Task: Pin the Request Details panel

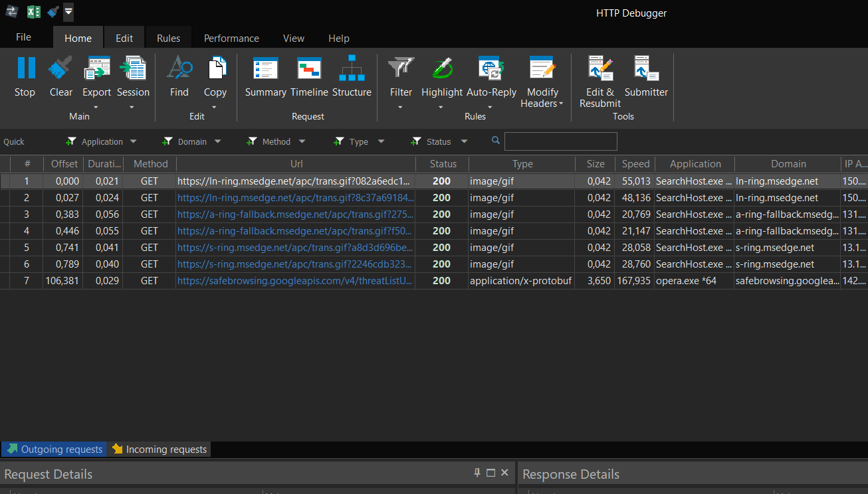Action: (477, 473)
